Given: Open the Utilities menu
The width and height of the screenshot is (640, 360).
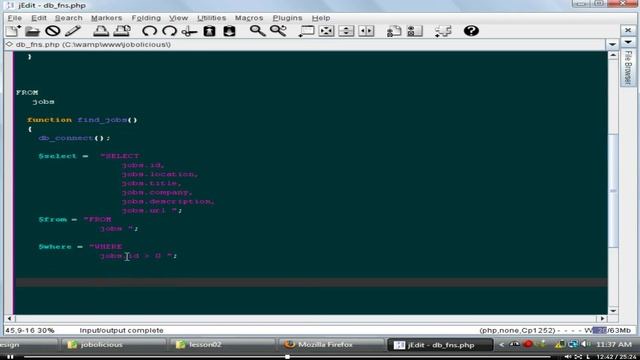Looking at the screenshot, I should (x=211, y=18).
